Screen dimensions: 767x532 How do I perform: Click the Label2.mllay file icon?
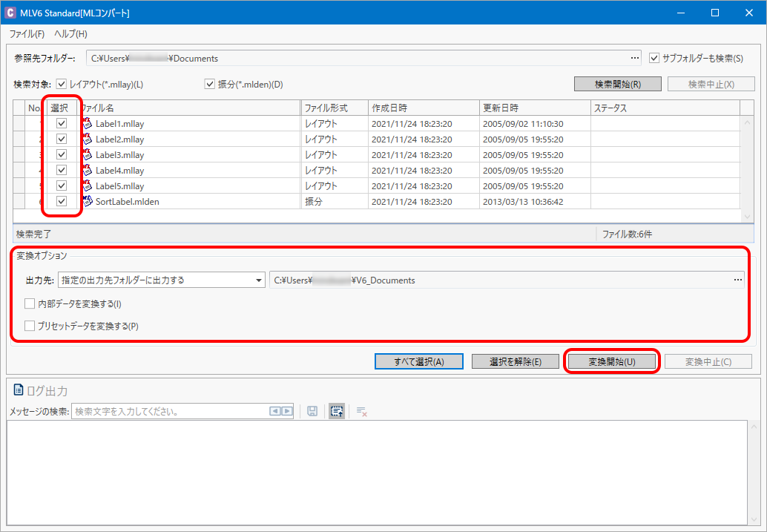pyautogui.click(x=87, y=139)
